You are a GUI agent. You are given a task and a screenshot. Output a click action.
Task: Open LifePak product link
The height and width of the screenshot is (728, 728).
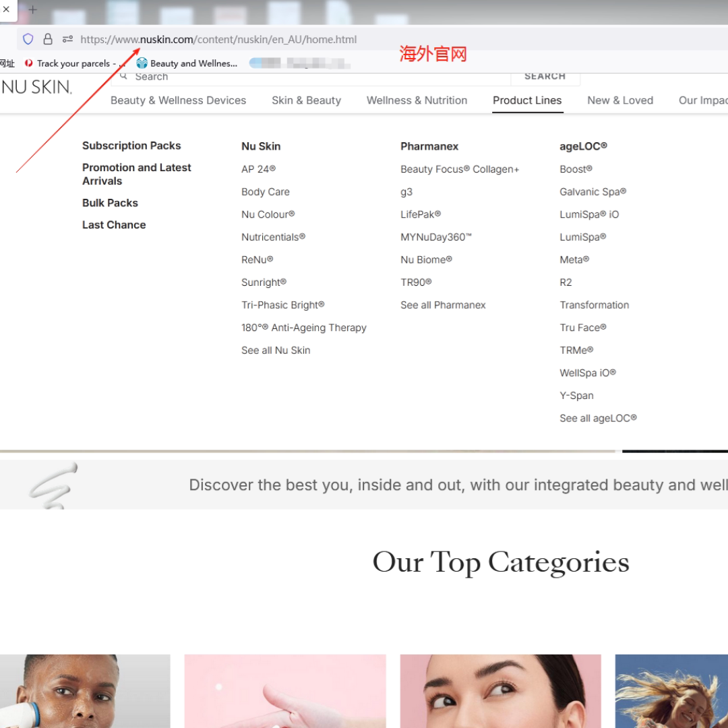[x=421, y=214]
